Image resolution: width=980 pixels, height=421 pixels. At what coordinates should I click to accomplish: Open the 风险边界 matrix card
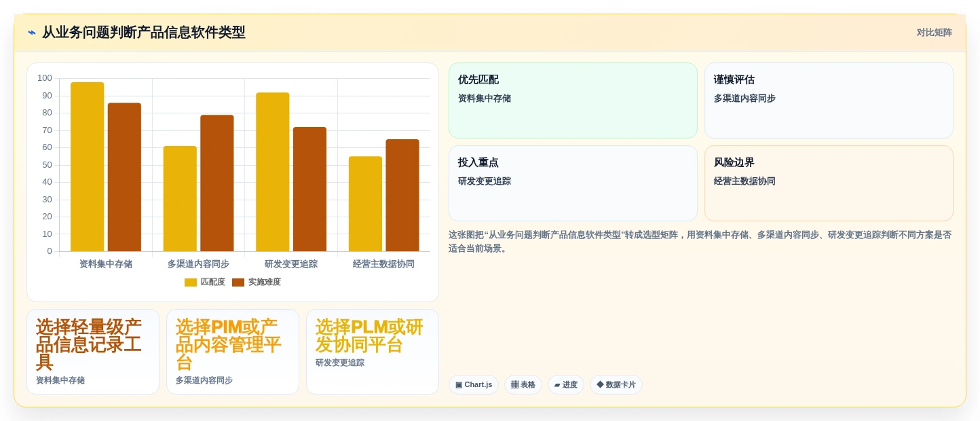click(x=829, y=183)
